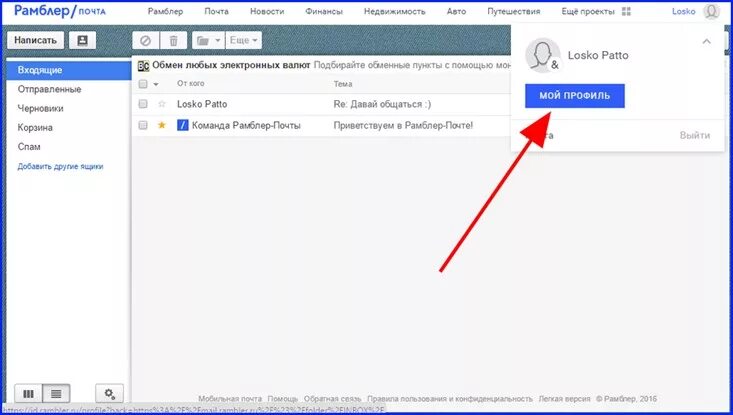Click the Выйти logout link

(x=695, y=136)
